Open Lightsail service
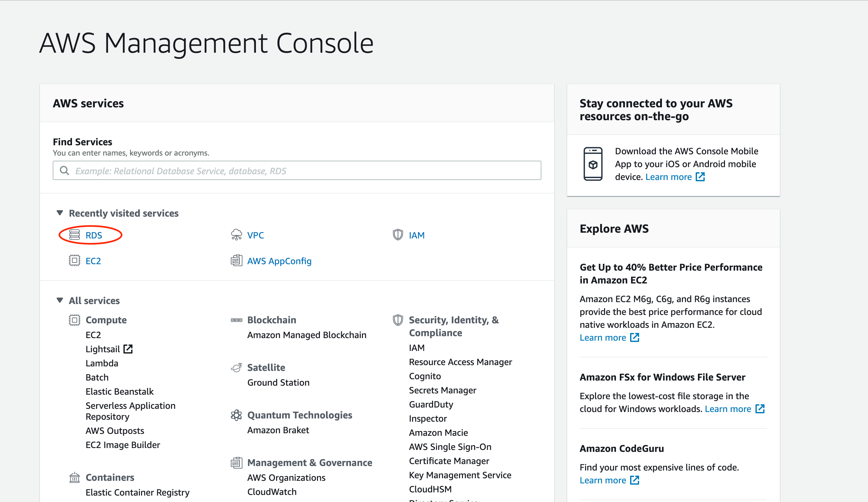The width and height of the screenshot is (868, 502). tap(103, 349)
